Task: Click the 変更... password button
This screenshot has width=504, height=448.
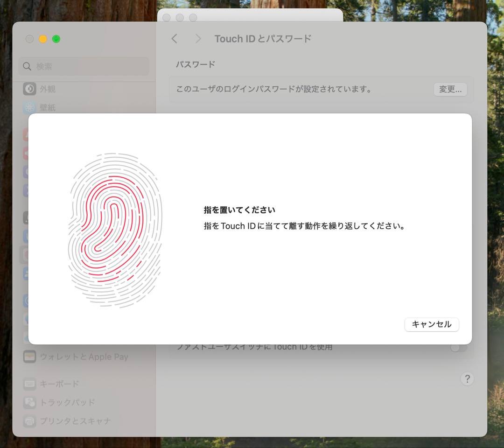Action: click(450, 89)
